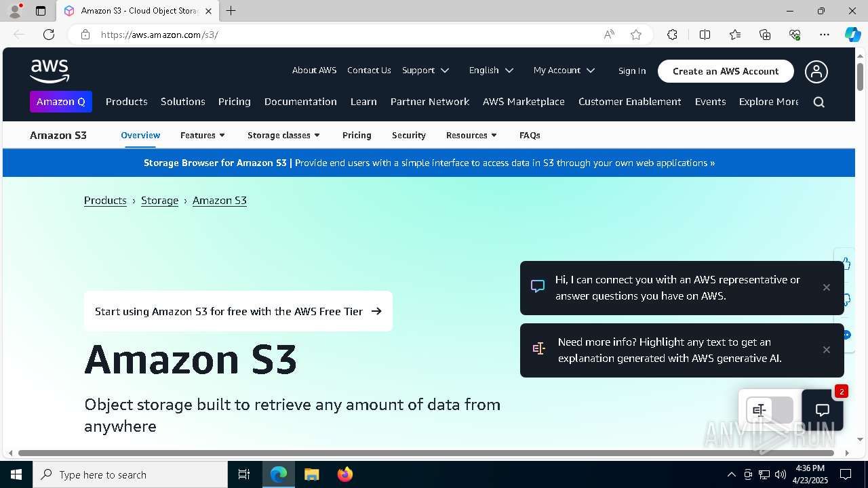Open Split screen view
Screen dimensions: 868x488
(x=705, y=35)
